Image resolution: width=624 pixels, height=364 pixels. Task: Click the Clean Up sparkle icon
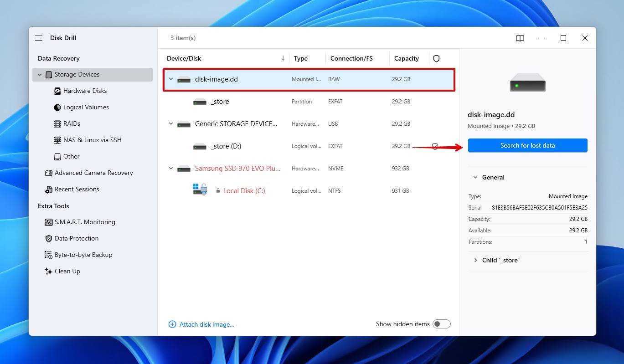click(x=49, y=272)
